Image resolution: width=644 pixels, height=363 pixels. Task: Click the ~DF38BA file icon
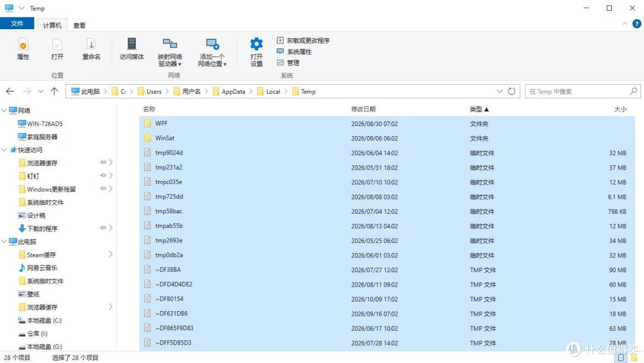coord(147,269)
